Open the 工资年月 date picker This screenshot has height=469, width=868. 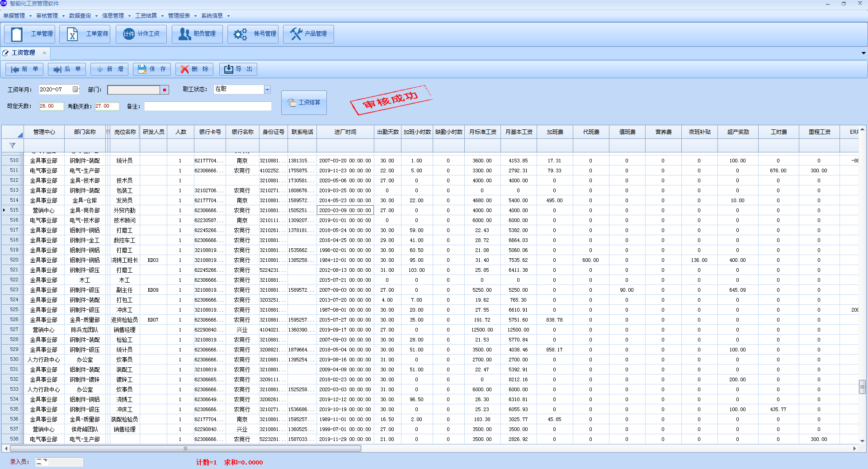tap(75, 90)
